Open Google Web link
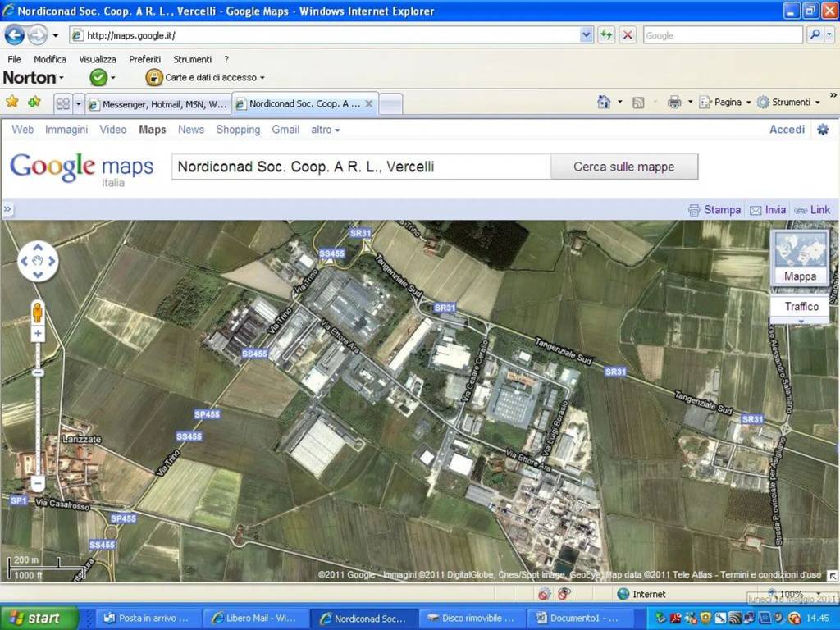 pyautogui.click(x=22, y=129)
